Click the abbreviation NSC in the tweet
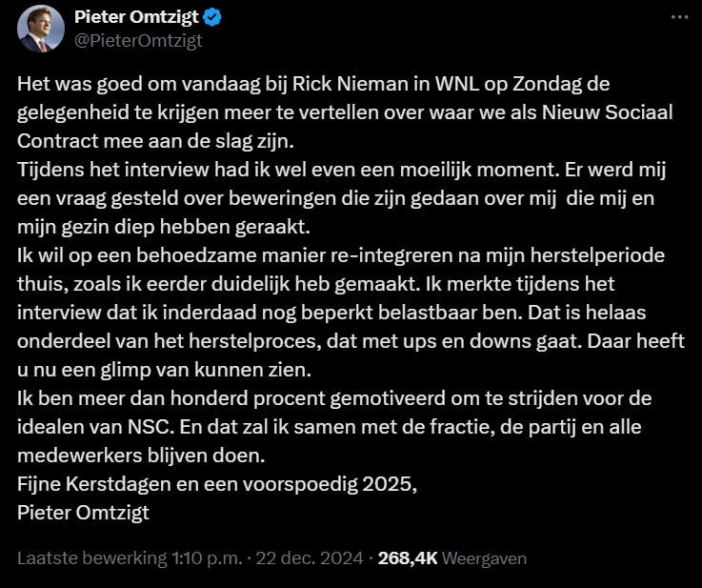 point(150,427)
